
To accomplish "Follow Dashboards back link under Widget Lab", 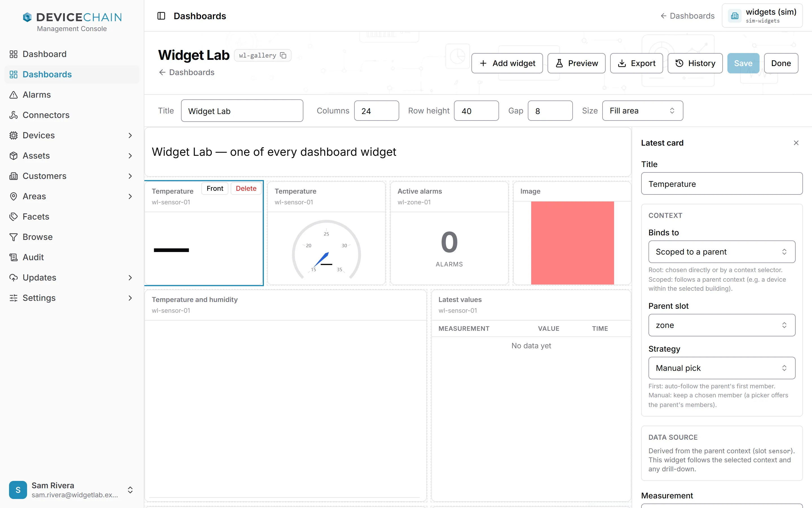I will [187, 72].
